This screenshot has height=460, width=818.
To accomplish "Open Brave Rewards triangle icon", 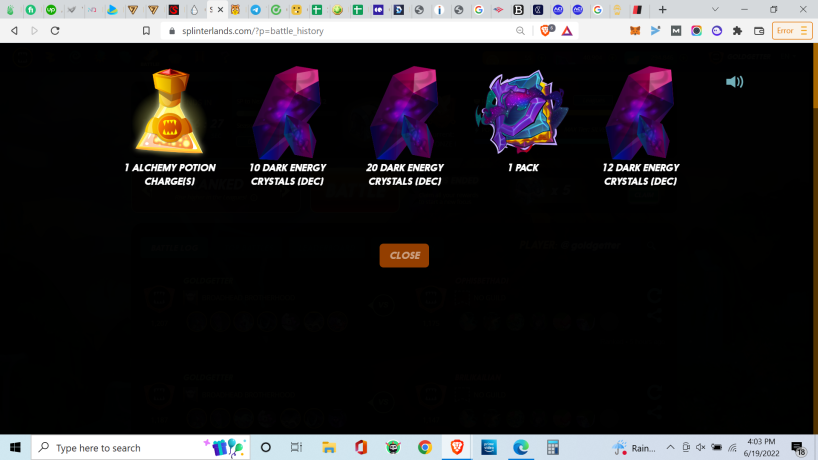I will coord(567,31).
